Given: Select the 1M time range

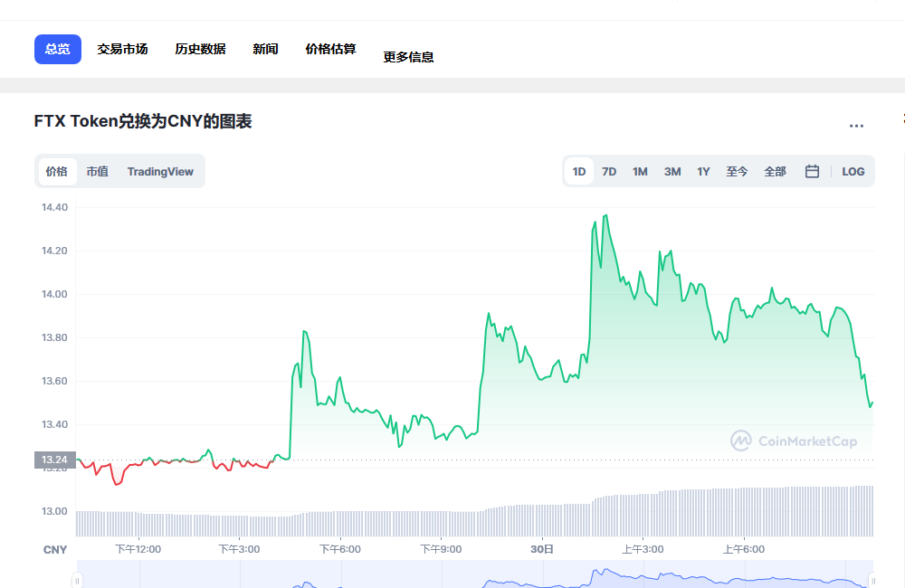Looking at the screenshot, I should pos(640,171).
